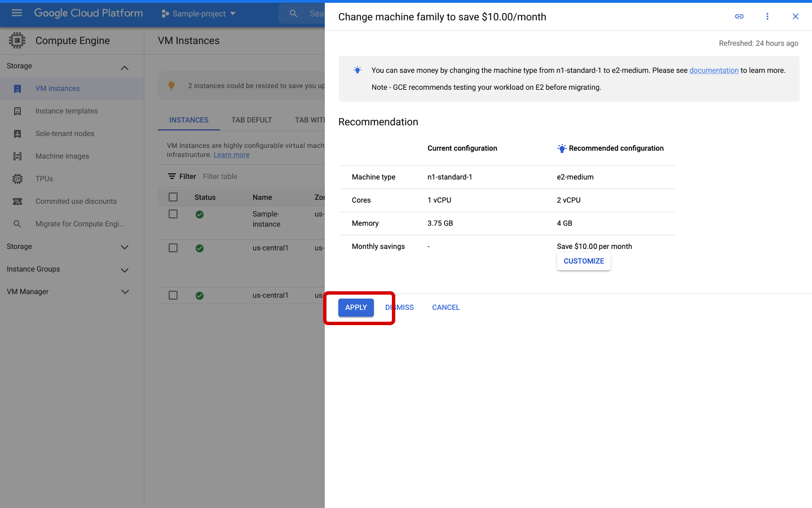This screenshot has width=812, height=508.
Task: Click the lightbulb icon in info note
Action: pyautogui.click(x=358, y=70)
